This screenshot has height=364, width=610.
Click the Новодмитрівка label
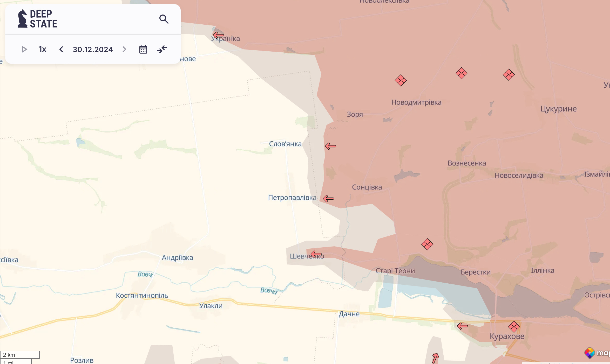[x=416, y=102]
